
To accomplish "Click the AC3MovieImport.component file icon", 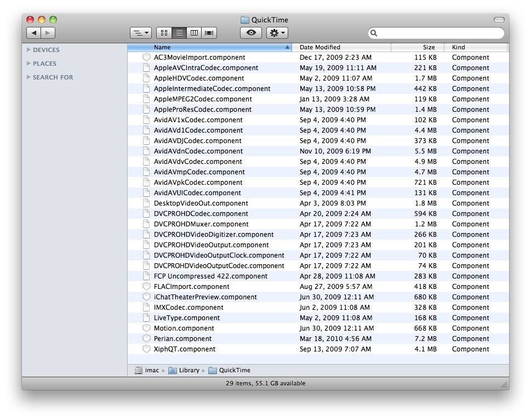I will point(146,57).
